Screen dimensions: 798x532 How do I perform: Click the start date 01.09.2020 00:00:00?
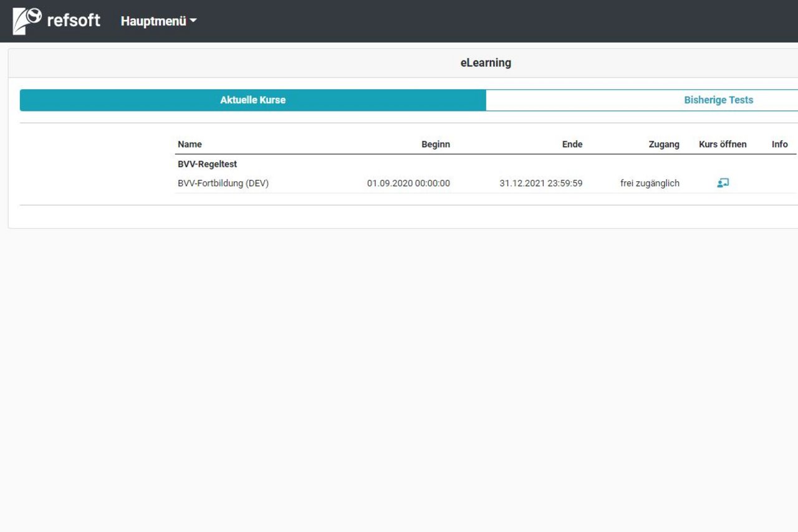pos(408,183)
